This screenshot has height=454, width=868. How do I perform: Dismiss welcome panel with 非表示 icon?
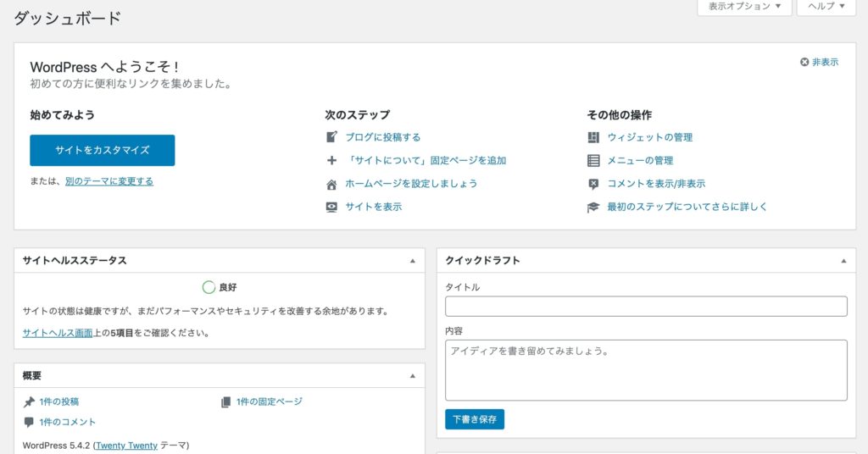click(x=804, y=62)
